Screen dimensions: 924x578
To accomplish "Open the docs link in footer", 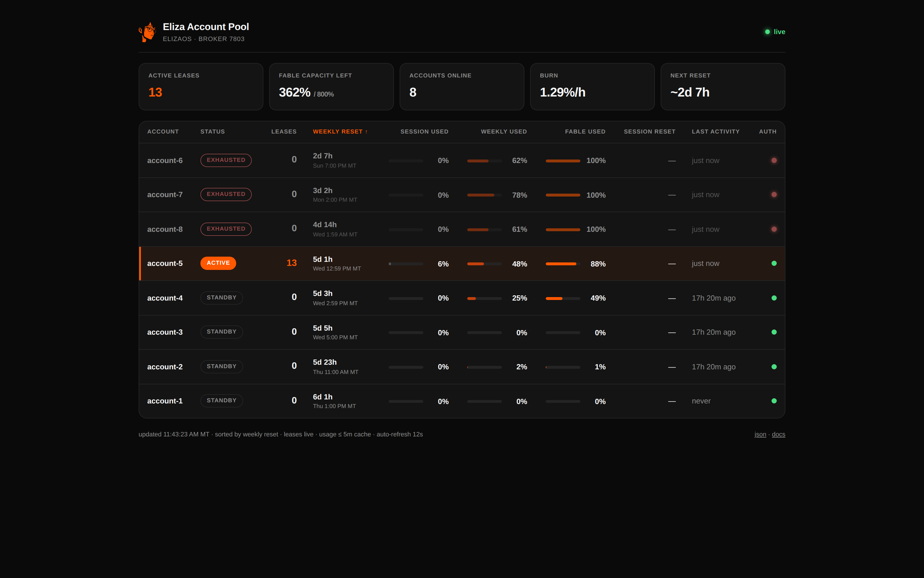I will click(778, 434).
